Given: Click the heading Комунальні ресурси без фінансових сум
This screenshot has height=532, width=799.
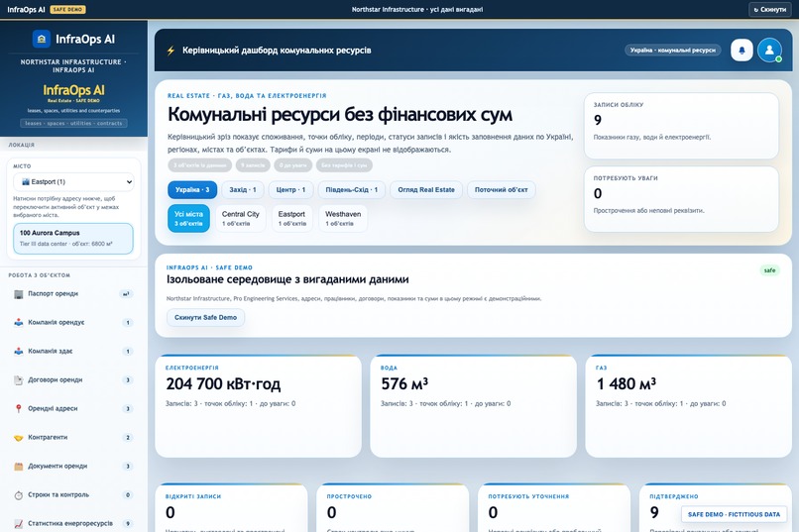Looking at the screenshot, I should coord(340,115).
